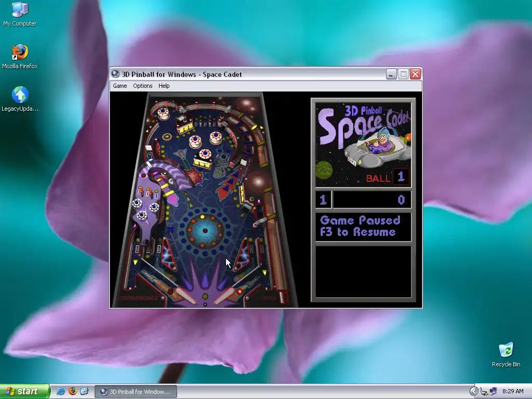Minimize the 3D Pinball window

click(391, 74)
